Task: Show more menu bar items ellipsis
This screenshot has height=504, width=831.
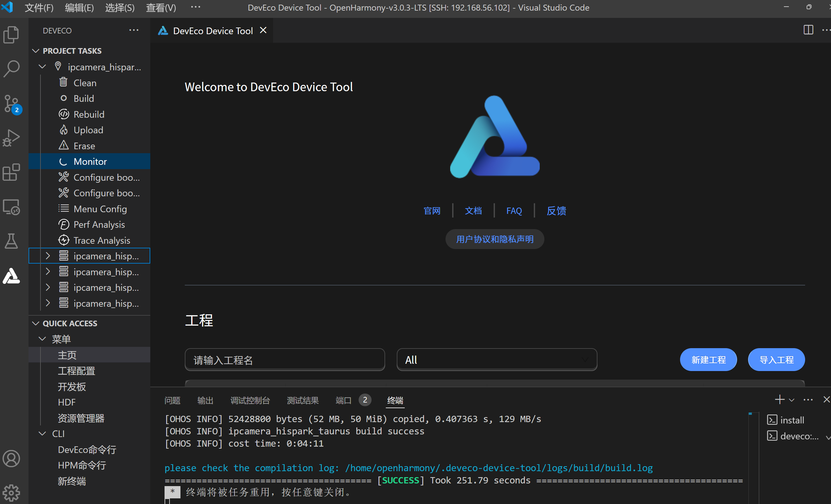Action: [x=196, y=7]
